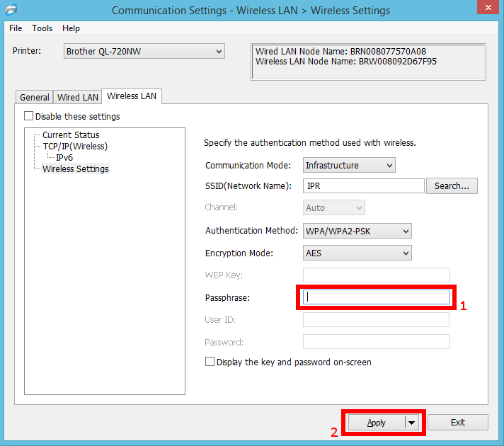The image size is (504, 446).
Task: Enable the Disable these settings checkbox
Action: point(29,116)
